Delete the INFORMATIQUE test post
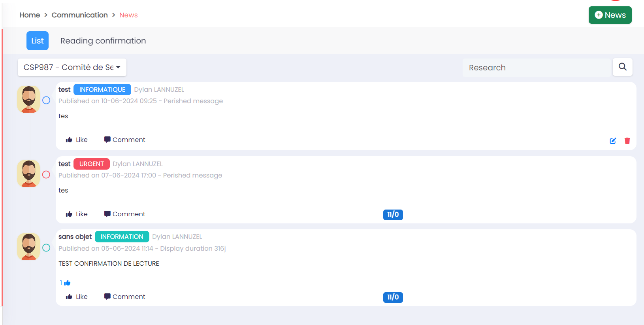644x325 pixels. [627, 141]
